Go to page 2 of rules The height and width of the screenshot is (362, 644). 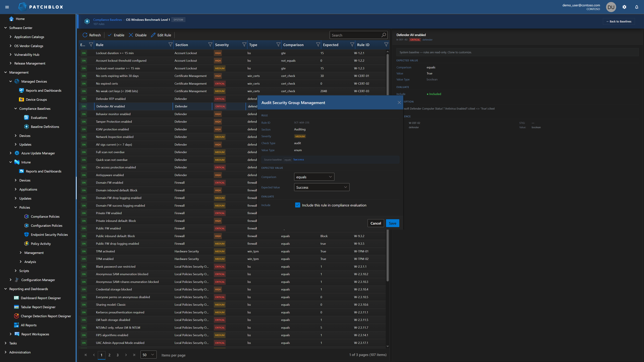109,355
